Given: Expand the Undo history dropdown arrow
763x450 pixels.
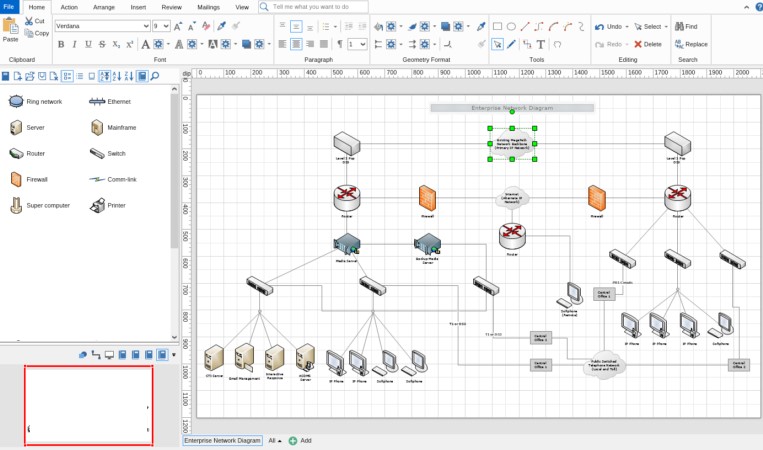Looking at the screenshot, I should [x=627, y=27].
